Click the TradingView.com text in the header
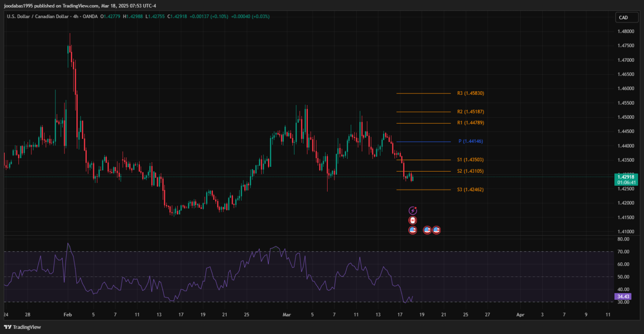 tap(80, 6)
